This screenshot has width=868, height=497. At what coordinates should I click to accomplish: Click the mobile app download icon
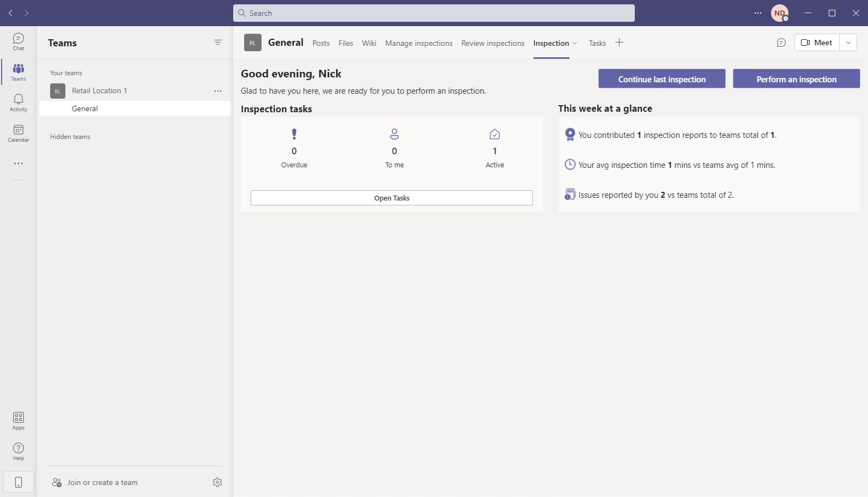coord(19,482)
